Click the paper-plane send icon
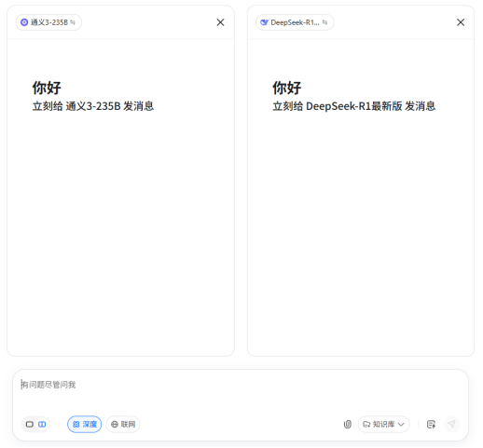Image resolution: width=483 pixels, height=448 pixels. pyautogui.click(x=451, y=424)
